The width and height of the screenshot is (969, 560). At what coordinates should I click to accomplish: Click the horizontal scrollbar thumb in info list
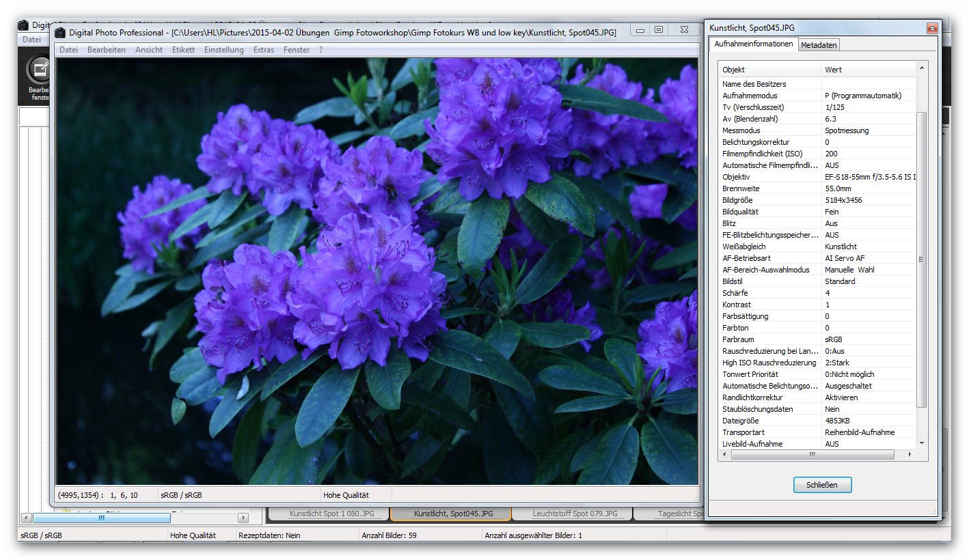coord(812,454)
